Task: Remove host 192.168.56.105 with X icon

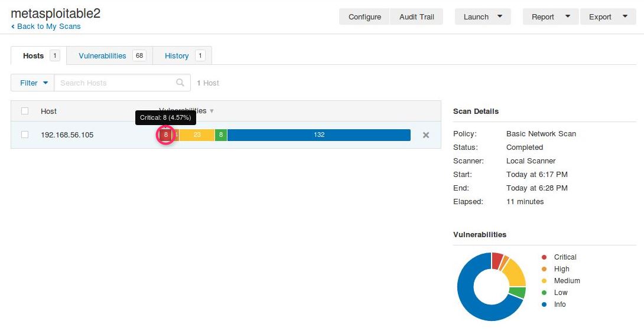Action: (x=426, y=135)
